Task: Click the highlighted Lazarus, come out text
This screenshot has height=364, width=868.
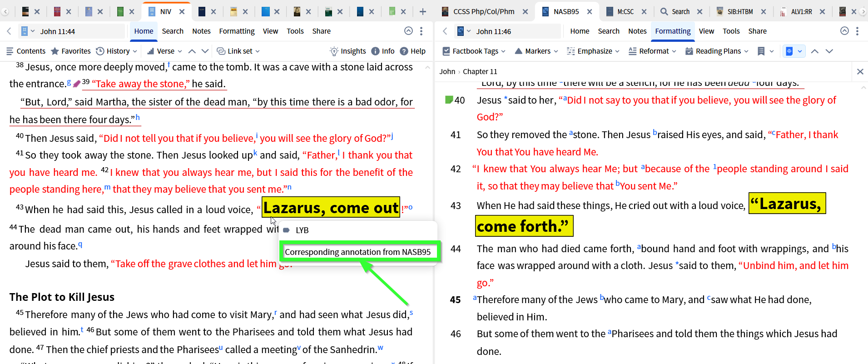Action: pyautogui.click(x=331, y=207)
